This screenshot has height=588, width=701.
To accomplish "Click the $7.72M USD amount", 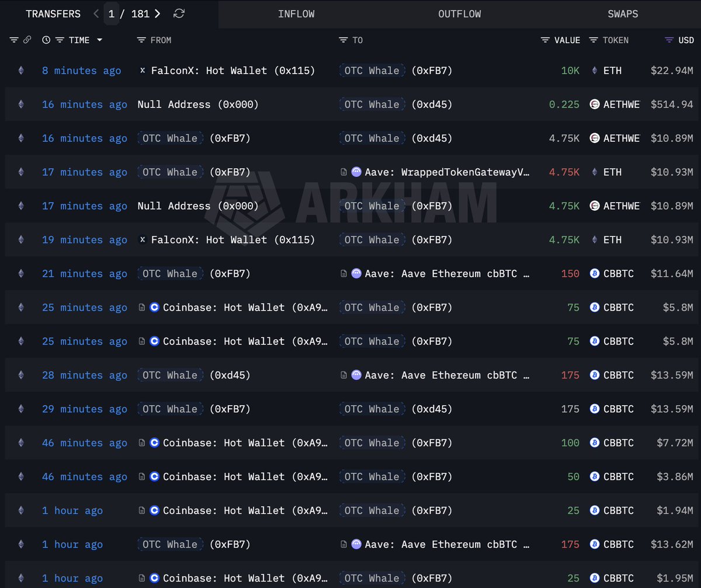I will (x=675, y=443).
